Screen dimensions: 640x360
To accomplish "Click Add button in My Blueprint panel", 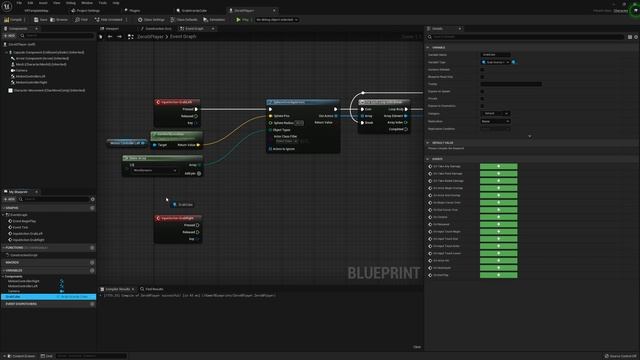I will click(9, 199).
